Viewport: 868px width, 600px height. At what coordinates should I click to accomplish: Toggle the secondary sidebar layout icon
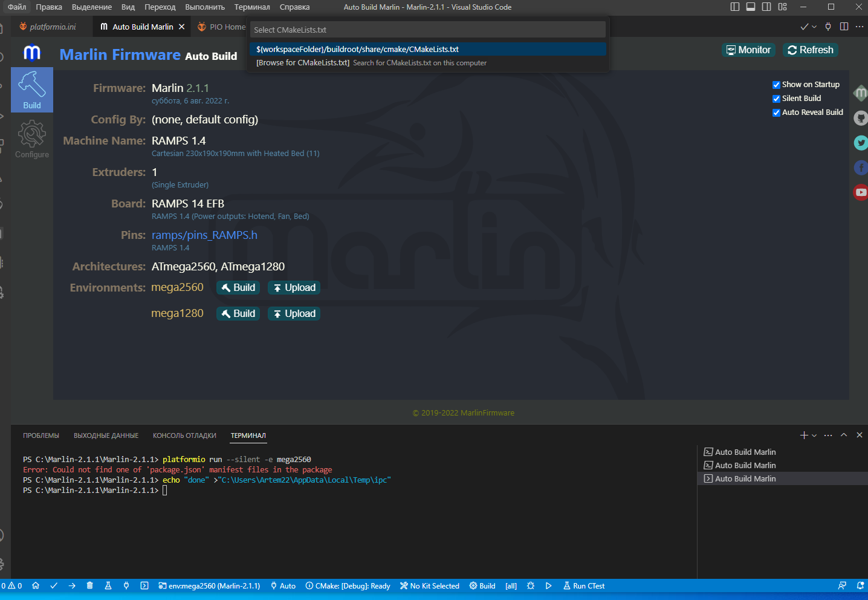click(766, 7)
